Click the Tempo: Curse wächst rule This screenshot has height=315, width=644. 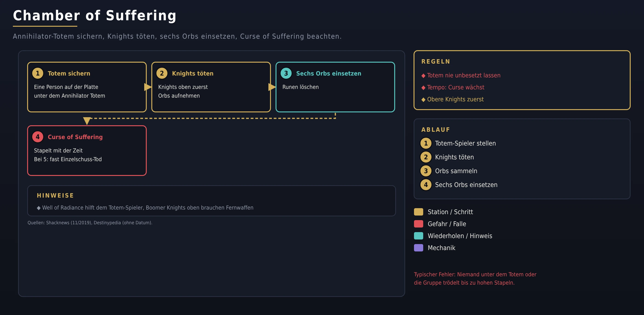455,87
